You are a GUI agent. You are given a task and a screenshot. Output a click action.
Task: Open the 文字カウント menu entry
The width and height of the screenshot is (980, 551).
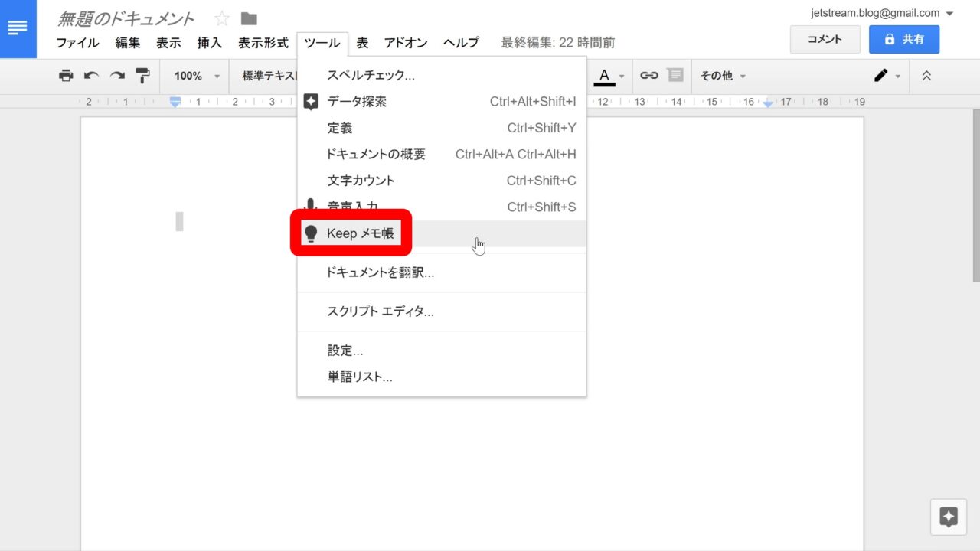point(361,181)
